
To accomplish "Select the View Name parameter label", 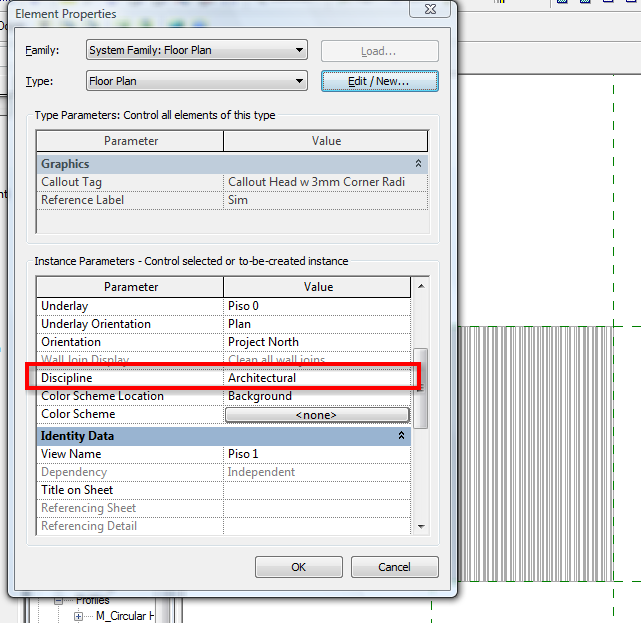I will [x=71, y=454].
